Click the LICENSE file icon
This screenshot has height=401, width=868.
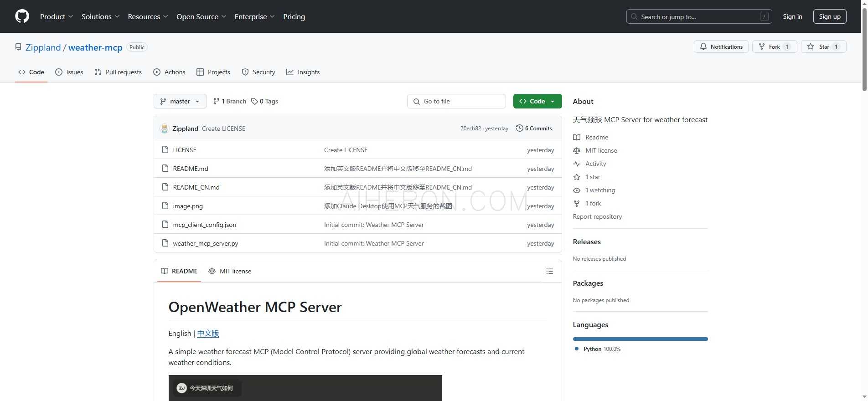tap(165, 149)
